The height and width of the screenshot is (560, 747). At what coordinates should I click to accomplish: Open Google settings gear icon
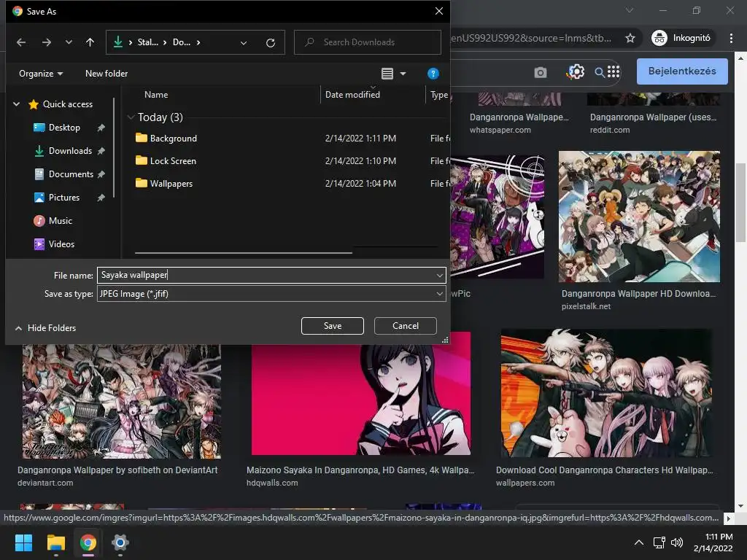[x=576, y=72]
